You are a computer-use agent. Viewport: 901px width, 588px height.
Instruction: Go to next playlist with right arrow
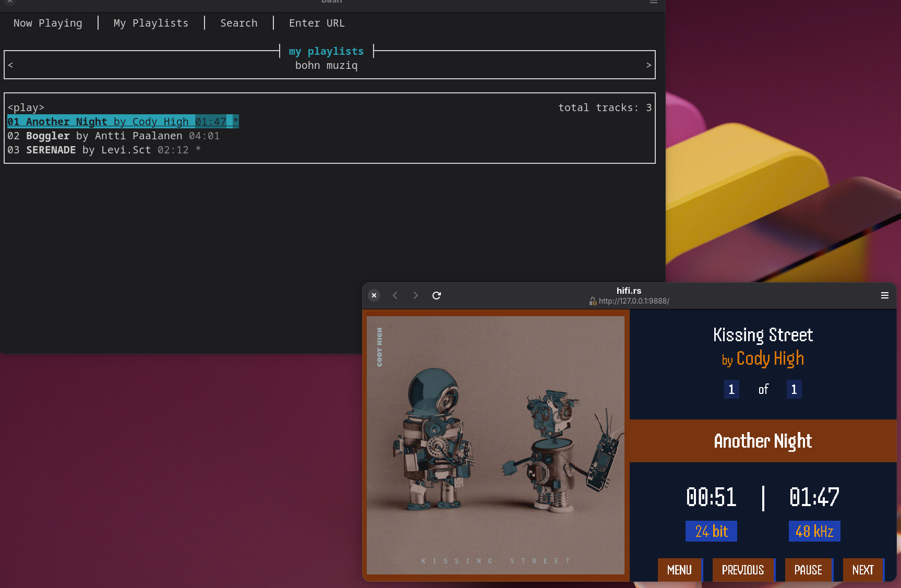coord(648,65)
